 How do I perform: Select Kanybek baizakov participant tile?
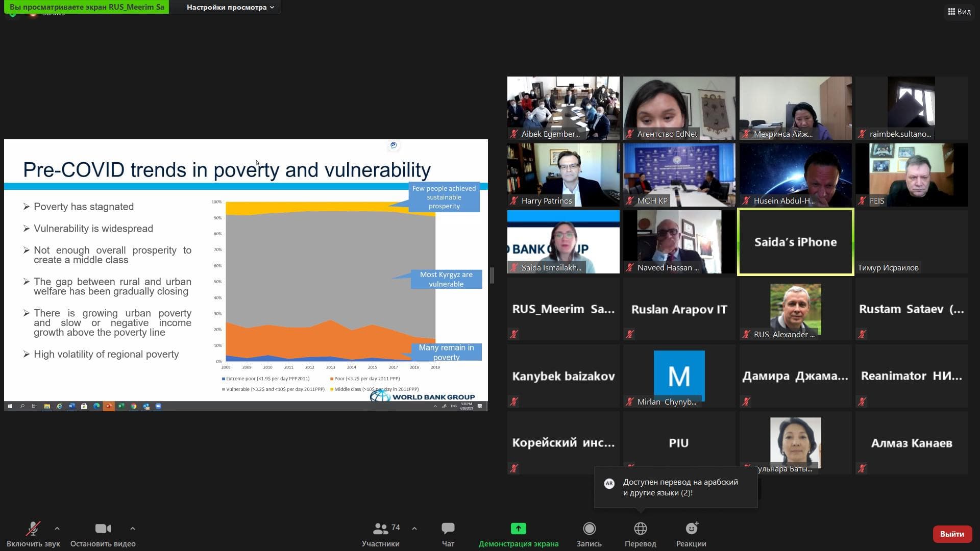click(563, 376)
